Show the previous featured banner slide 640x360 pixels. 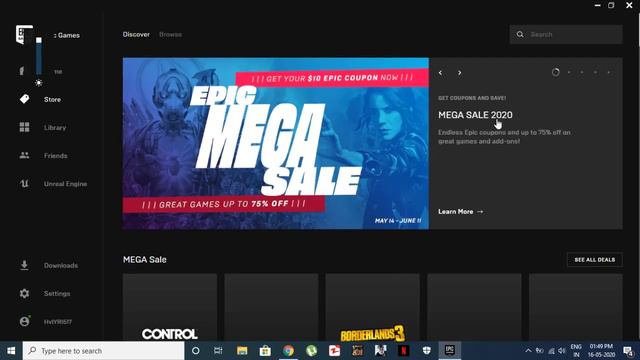440,73
